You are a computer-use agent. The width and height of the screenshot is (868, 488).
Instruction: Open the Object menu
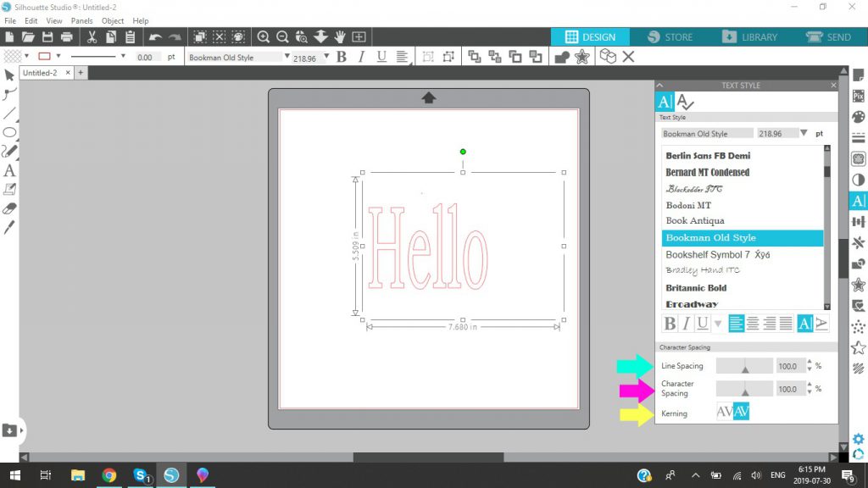[113, 21]
